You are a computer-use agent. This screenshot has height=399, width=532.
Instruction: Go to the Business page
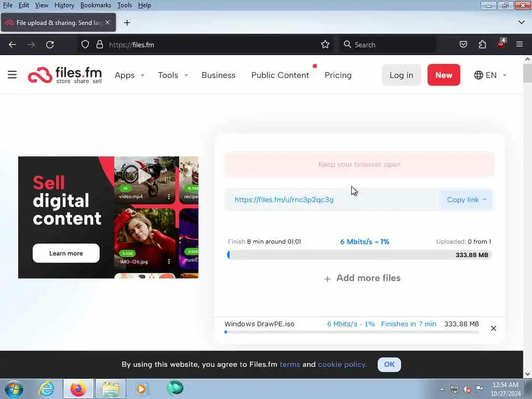click(218, 75)
